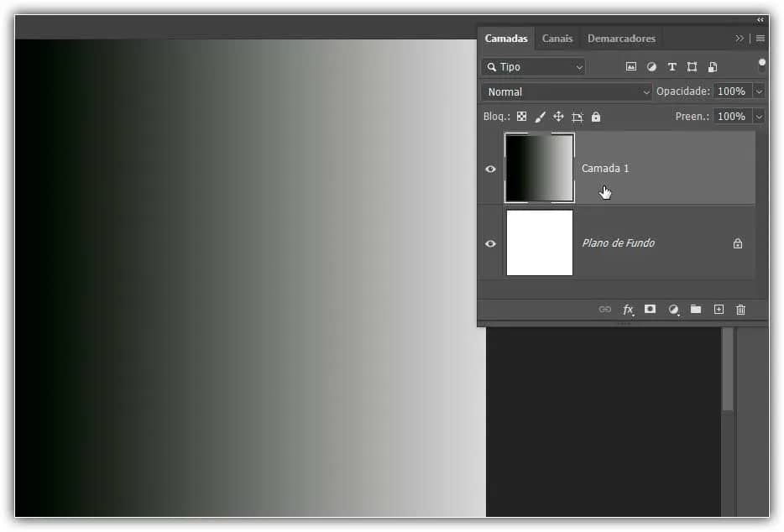Create a new layer group folder

coord(696,309)
